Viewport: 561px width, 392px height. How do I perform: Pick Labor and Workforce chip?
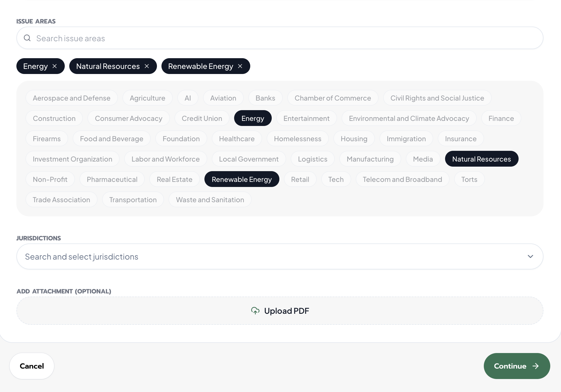click(166, 159)
